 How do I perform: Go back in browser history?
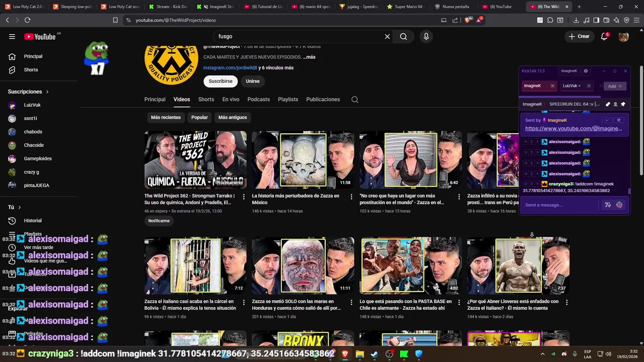tap(7, 20)
